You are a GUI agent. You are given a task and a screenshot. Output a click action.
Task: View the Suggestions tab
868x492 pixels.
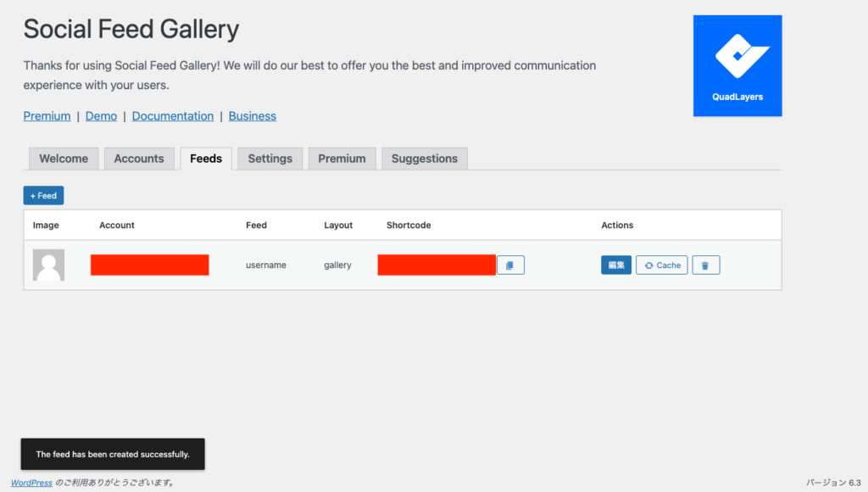click(424, 159)
